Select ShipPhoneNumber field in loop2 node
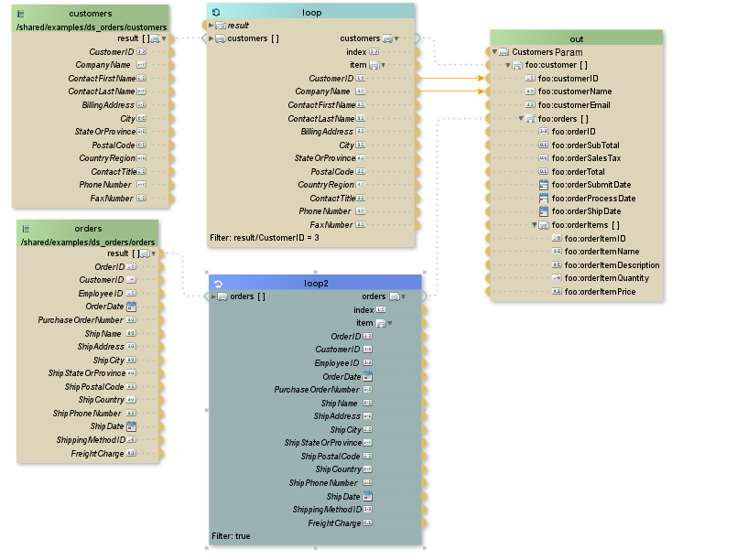The width and height of the screenshot is (737, 560). coord(323,483)
